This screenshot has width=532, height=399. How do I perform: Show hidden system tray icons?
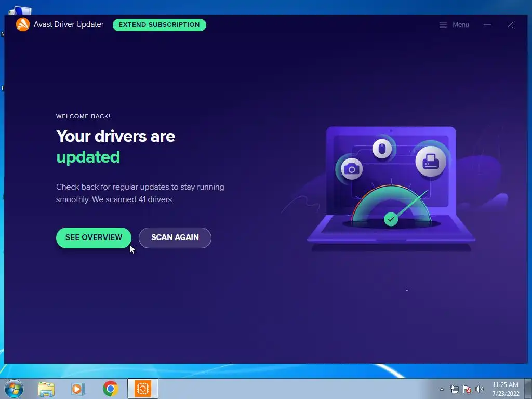tap(442, 389)
